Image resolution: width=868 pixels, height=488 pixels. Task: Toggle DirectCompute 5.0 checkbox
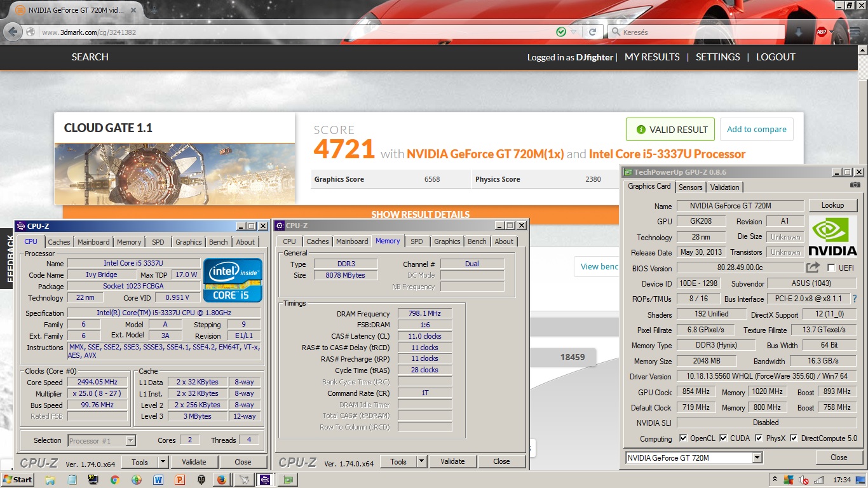click(x=794, y=438)
